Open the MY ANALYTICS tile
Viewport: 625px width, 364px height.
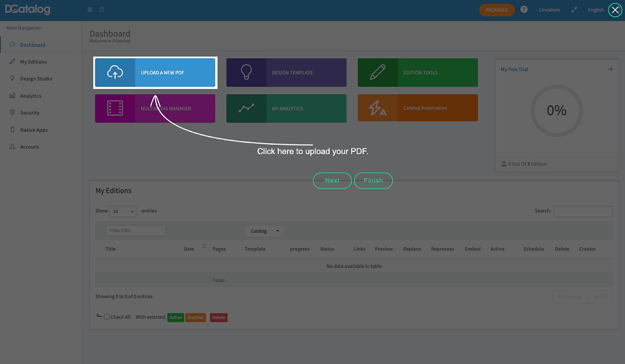click(286, 108)
